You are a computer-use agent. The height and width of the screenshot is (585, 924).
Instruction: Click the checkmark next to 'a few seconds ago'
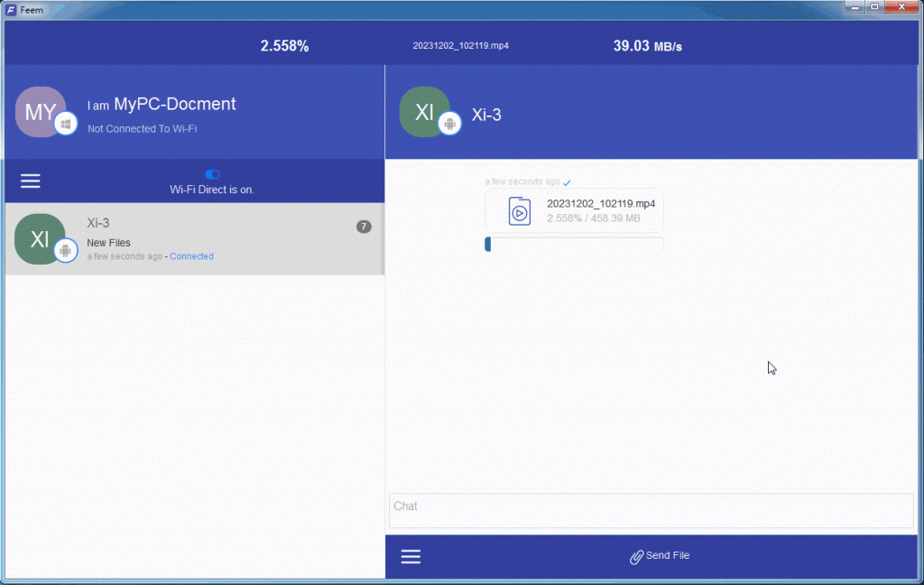pos(568,181)
